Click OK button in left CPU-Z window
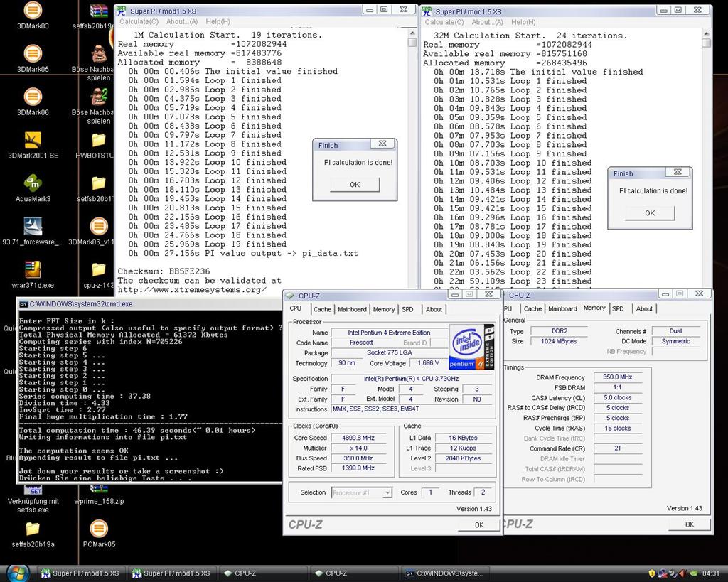728x582 pixels. 479,525
